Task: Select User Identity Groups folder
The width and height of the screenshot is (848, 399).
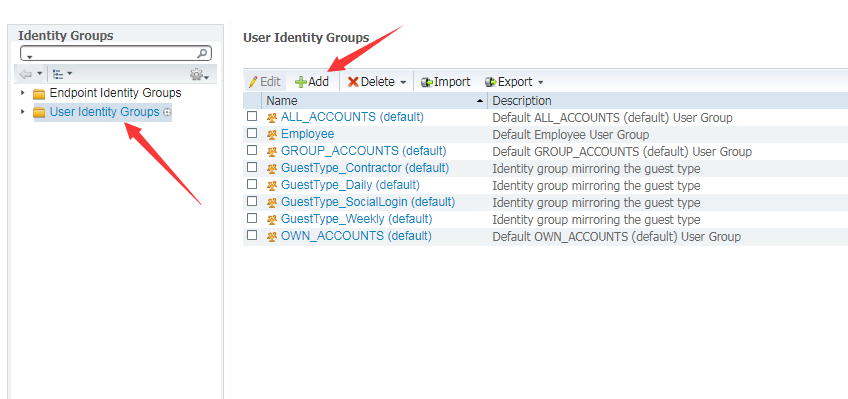Action: [104, 112]
